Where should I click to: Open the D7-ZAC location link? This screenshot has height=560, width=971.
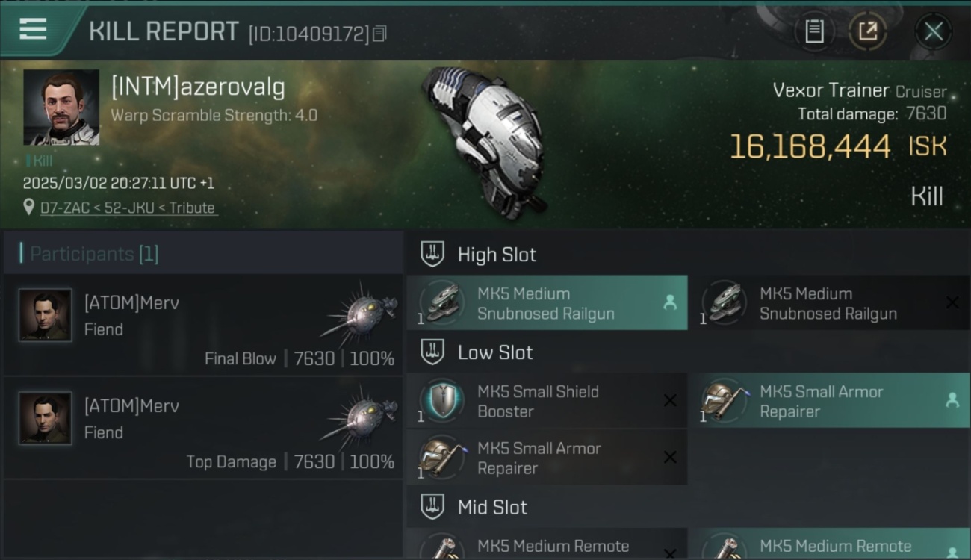pyautogui.click(x=128, y=208)
